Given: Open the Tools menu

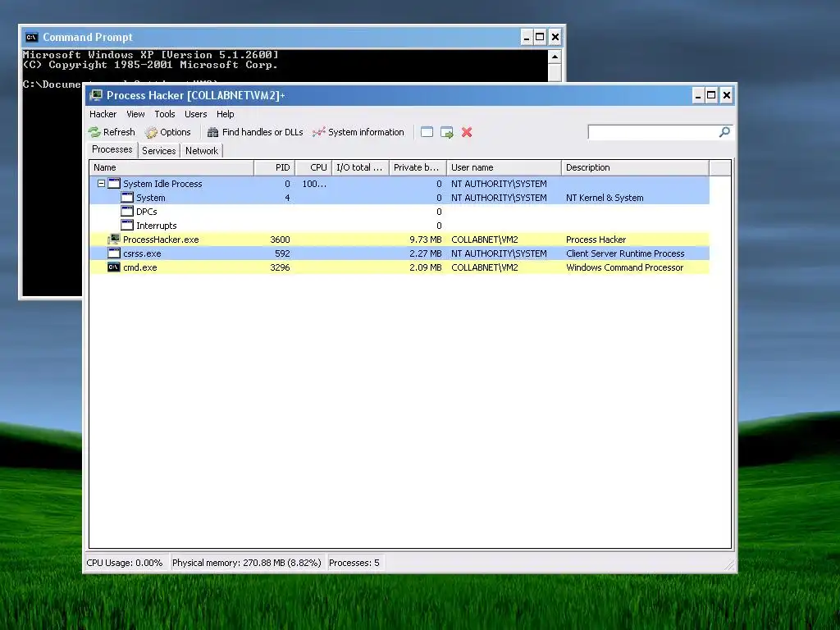Looking at the screenshot, I should click(164, 114).
